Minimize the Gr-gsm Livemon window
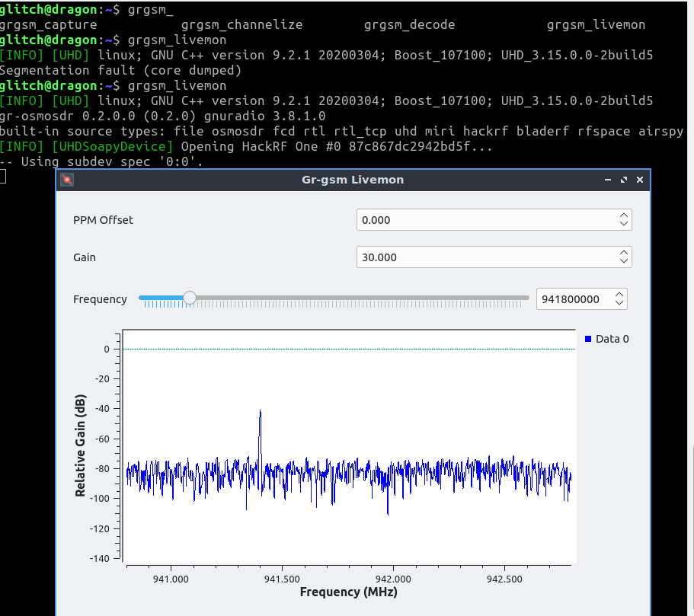Screen dimensions: 694x616 [x=608, y=180]
